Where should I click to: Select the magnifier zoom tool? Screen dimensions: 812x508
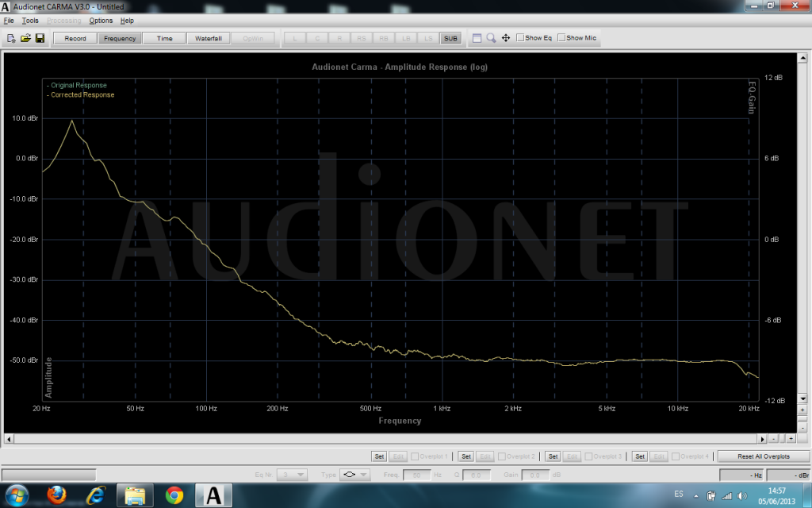[491, 38]
